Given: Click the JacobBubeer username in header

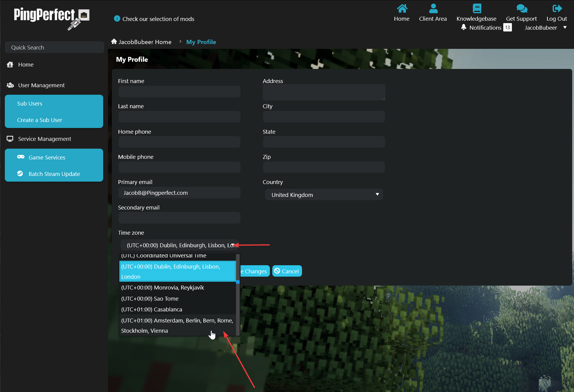Looking at the screenshot, I should tap(541, 28).
